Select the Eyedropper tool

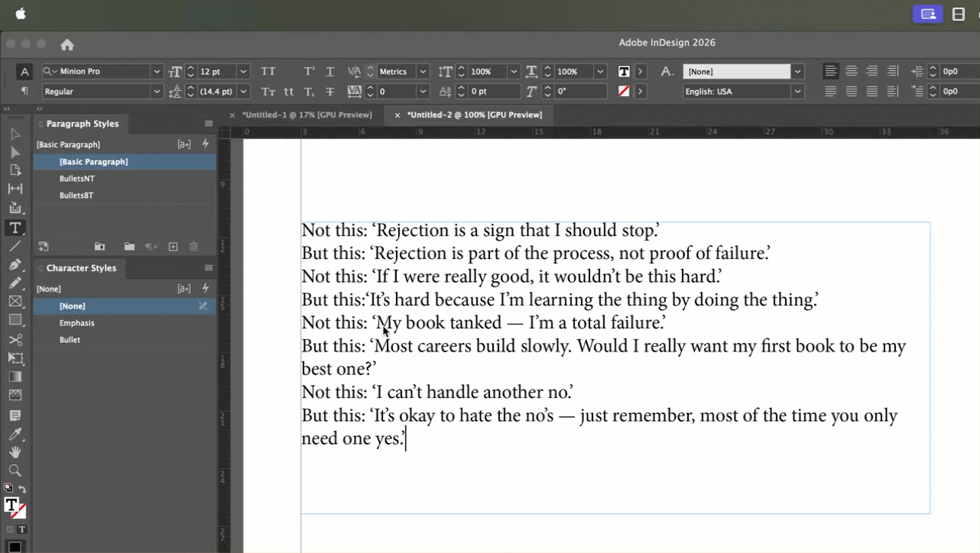tap(15, 434)
